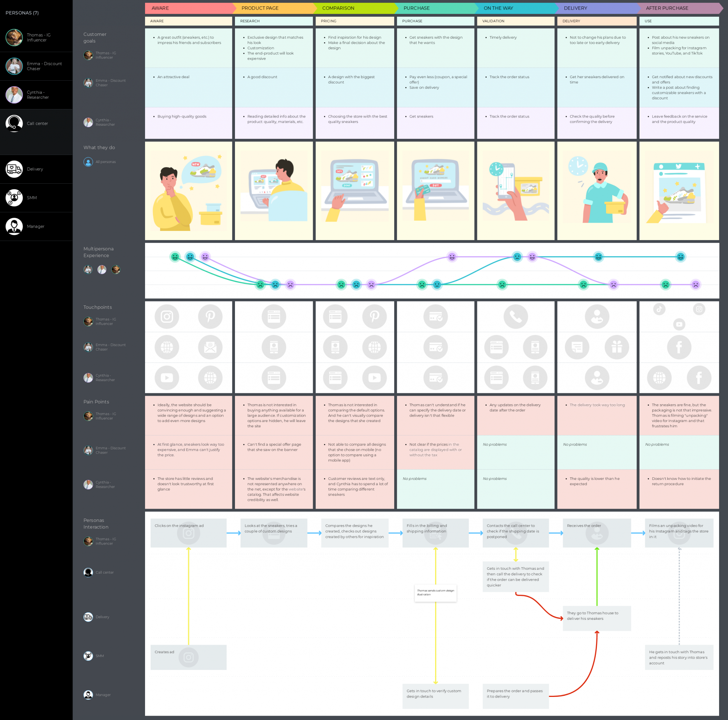This screenshot has width=728, height=720.
Task: Select the AFTER PURCHASE stage header
Action: [667, 8]
